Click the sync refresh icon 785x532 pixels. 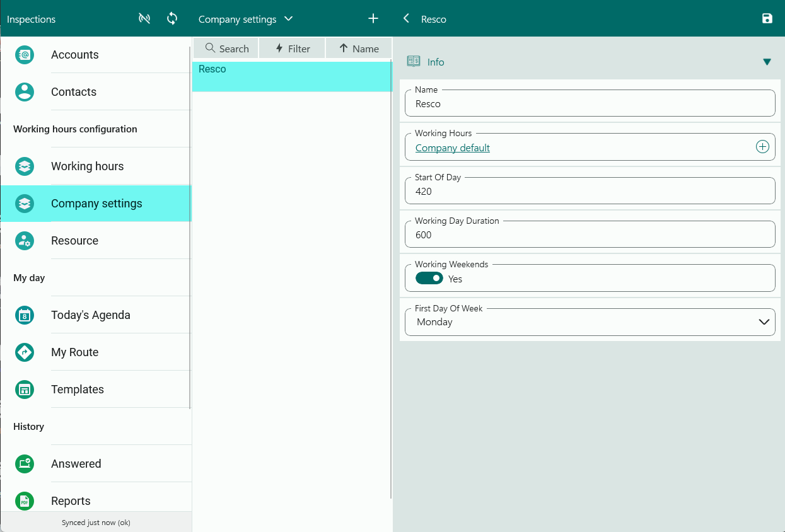point(172,19)
